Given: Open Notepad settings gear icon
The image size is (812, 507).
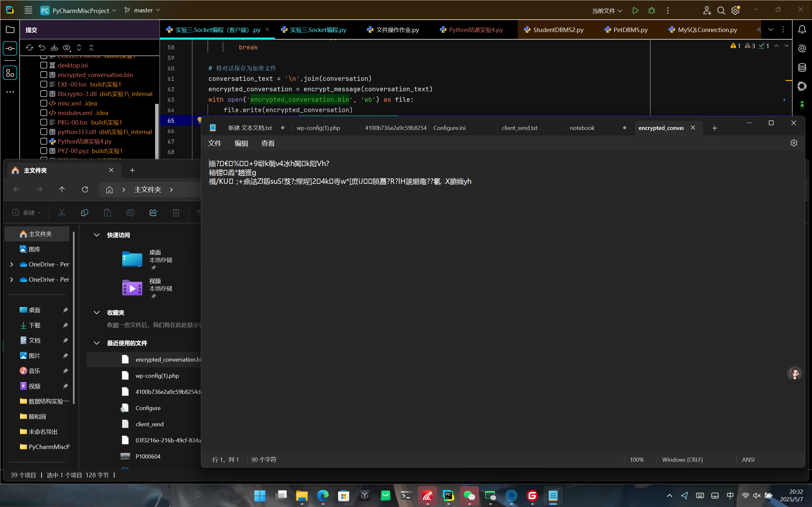Looking at the screenshot, I should pos(794,143).
